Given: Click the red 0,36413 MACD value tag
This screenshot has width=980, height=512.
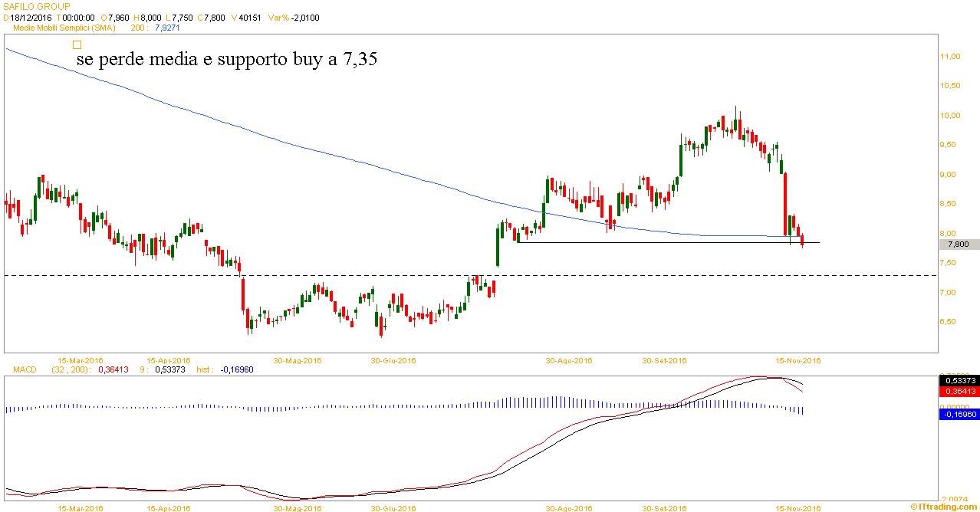Looking at the screenshot, I should [958, 391].
